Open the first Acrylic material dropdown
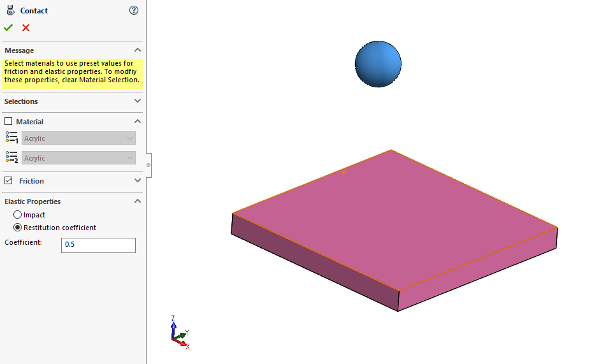 78,138
